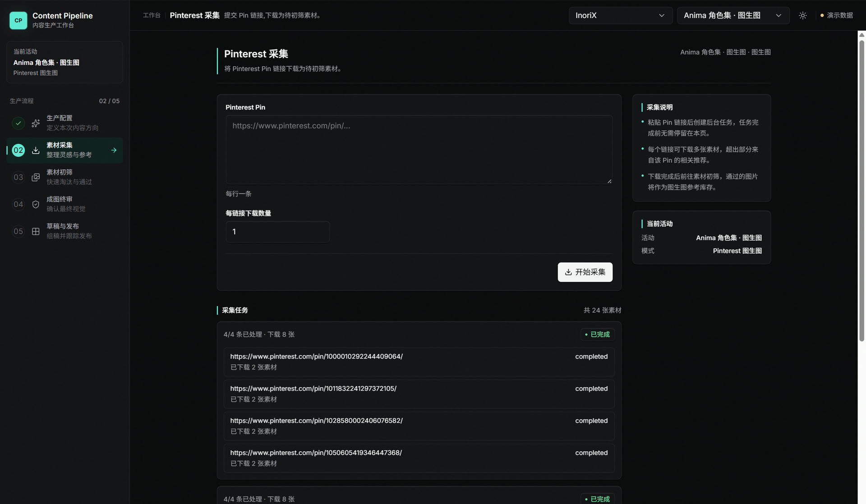866x504 pixels.
Task: Click the 工作台 breadcrumb
Action: pyautogui.click(x=152, y=15)
